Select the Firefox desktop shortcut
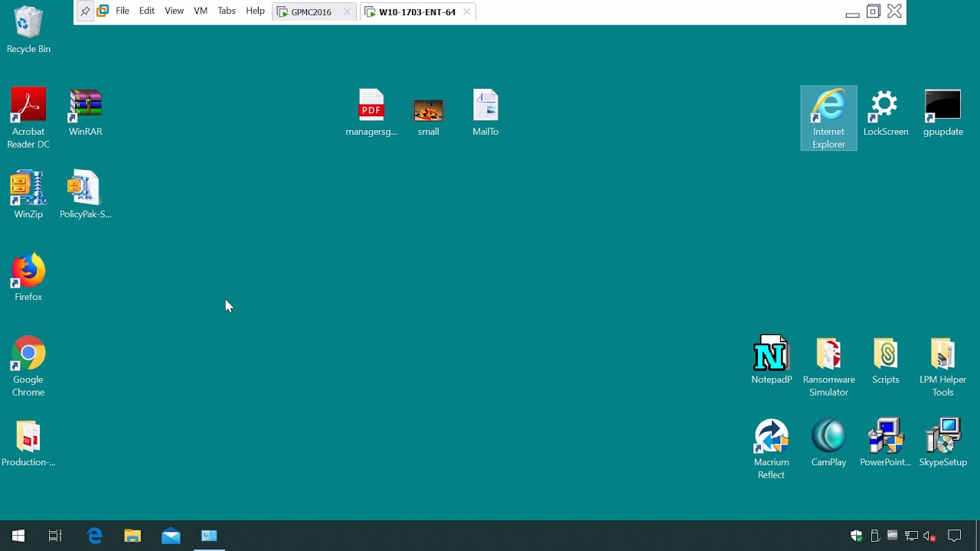This screenshot has width=980, height=551. (x=28, y=278)
